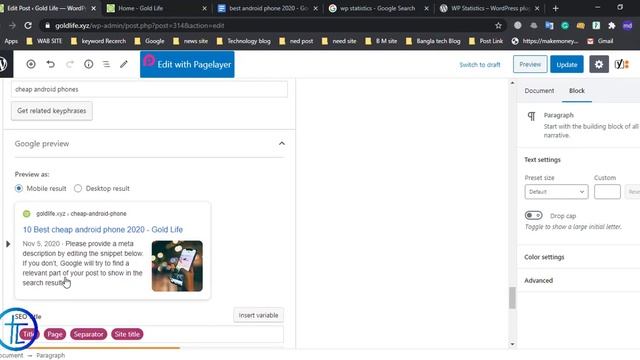Open the news site bookmark folder
This screenshot has height=360, width=640.
click(191, 41)
